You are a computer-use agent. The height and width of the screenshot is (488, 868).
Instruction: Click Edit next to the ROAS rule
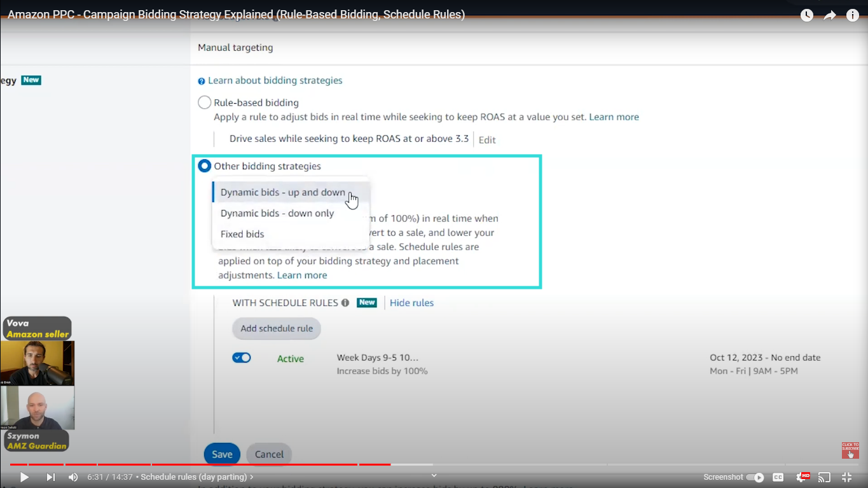click(487, 140)
